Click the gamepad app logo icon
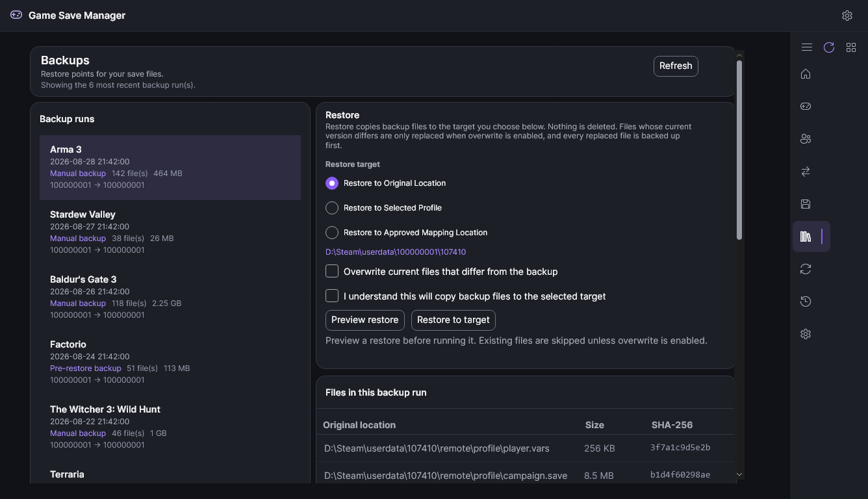 coord(16,15)
